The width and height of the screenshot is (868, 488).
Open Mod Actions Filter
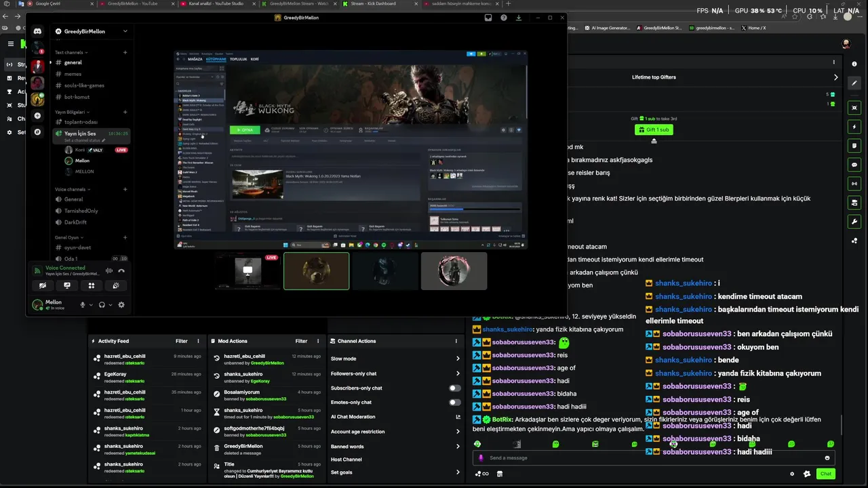[301, 341]
